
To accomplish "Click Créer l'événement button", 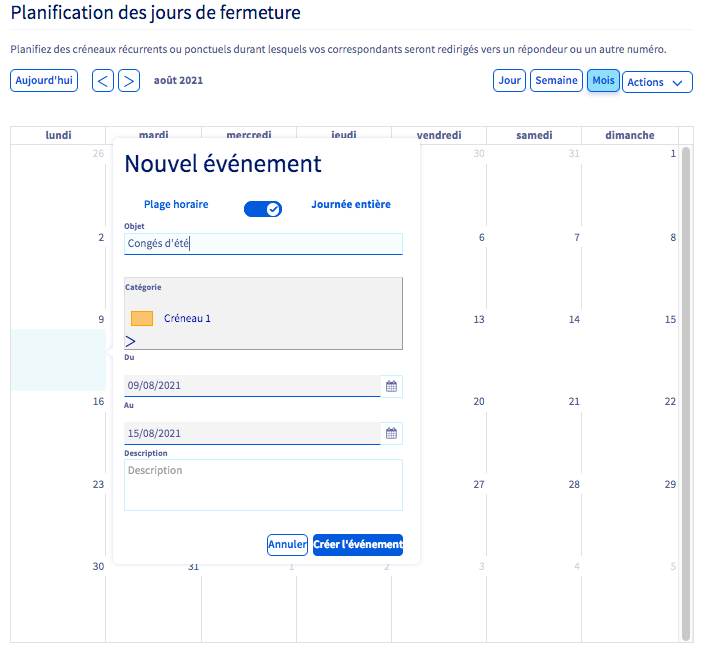I will 358,545.
